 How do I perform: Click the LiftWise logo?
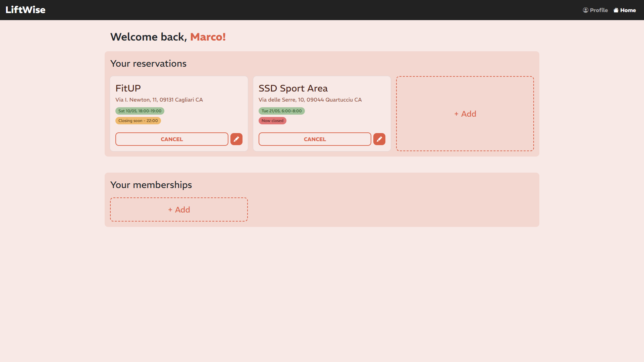tap(25, 10)
